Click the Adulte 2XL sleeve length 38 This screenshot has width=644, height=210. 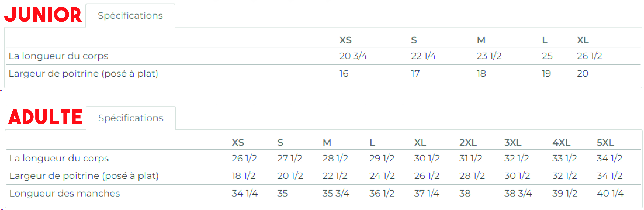(465, 193)
